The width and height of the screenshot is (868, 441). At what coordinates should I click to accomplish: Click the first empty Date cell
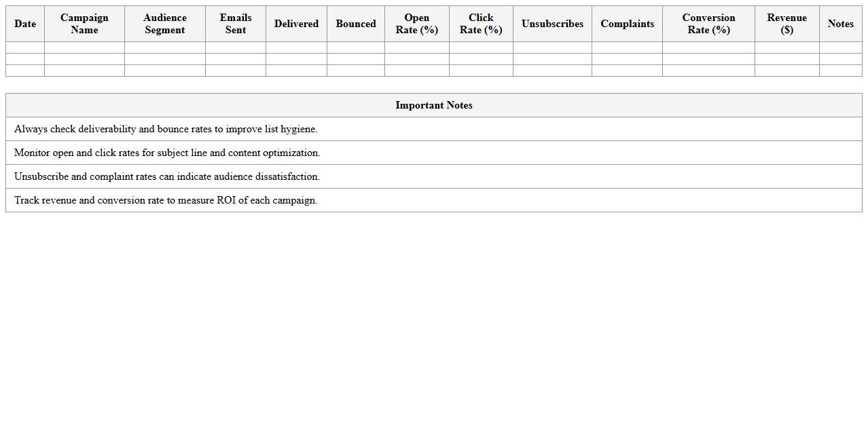tap(24, 47)
